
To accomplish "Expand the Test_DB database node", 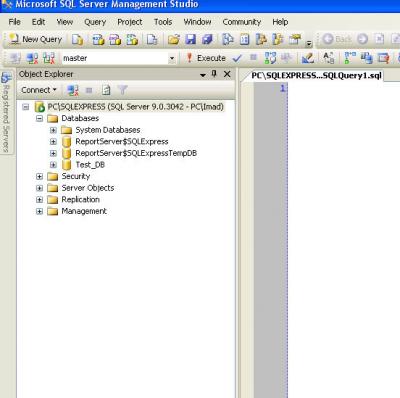I will tap(53, 165).
